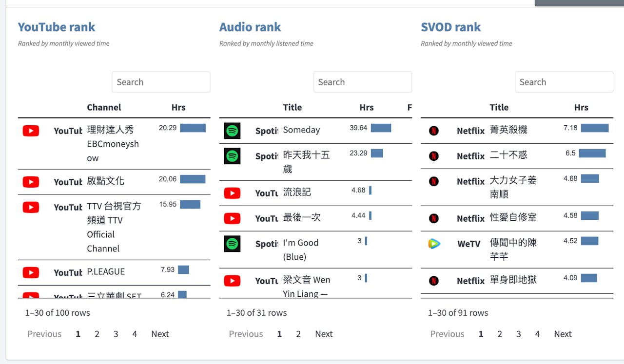Viewport: 624px width, 364px height.
Task: Click Spotify icon next to Someday
Action: pos(232,131)
